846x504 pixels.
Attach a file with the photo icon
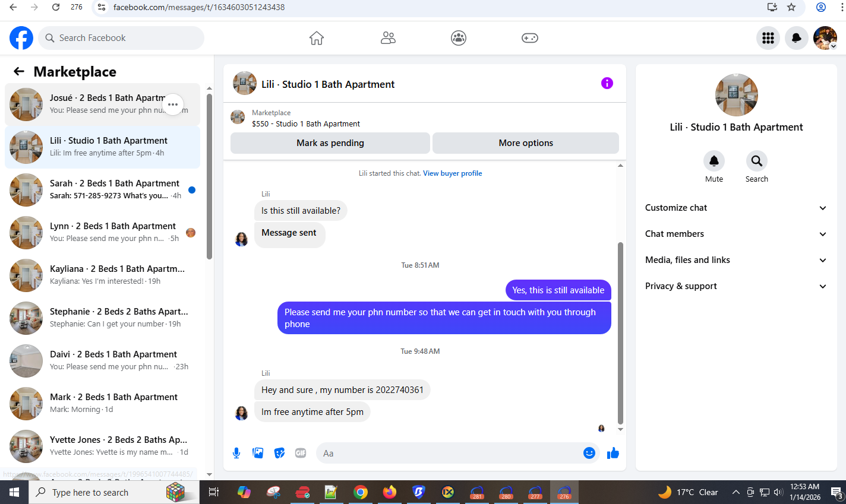(258, 453)
